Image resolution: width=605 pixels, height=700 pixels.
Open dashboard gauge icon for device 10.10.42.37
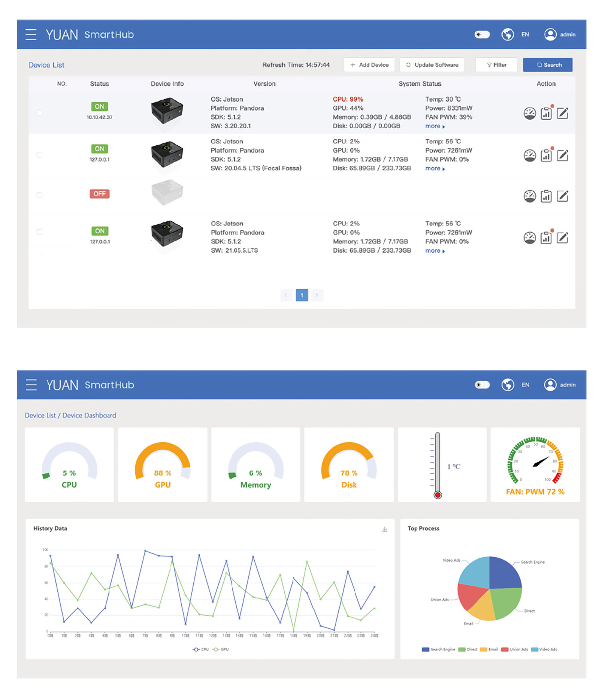tap(529, 114)
